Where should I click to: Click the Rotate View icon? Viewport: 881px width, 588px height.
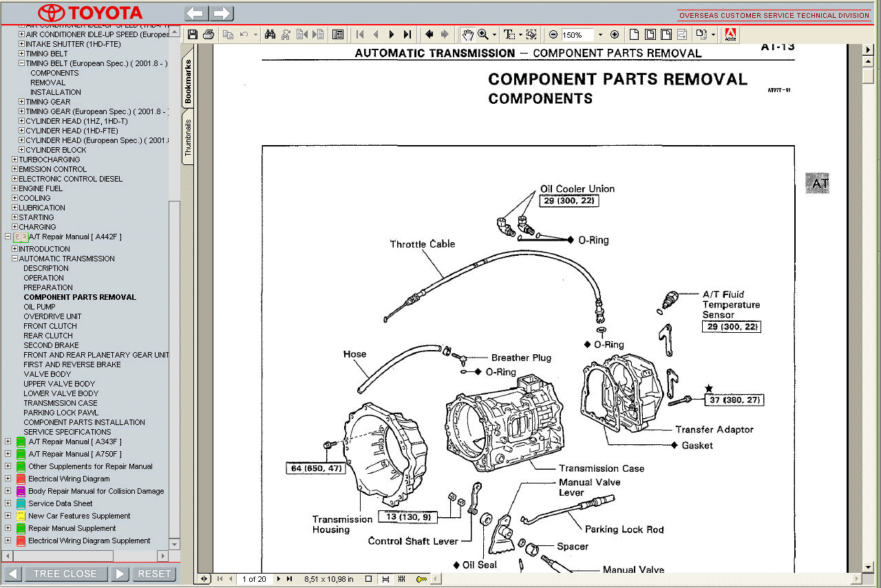tap(702, 34)
